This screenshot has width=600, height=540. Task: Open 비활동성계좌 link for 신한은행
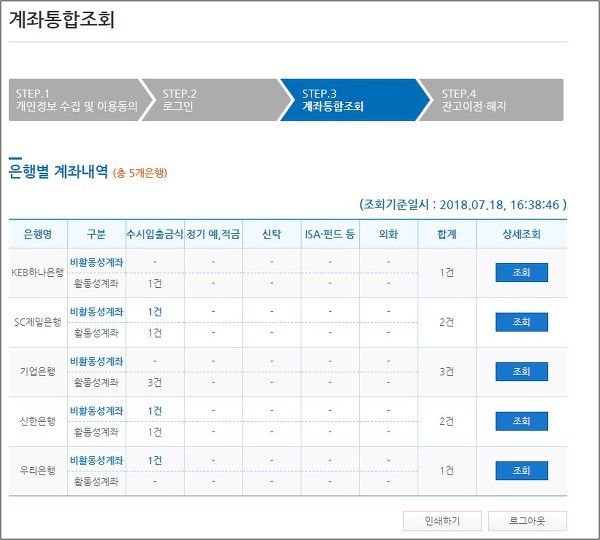(96, 411)
